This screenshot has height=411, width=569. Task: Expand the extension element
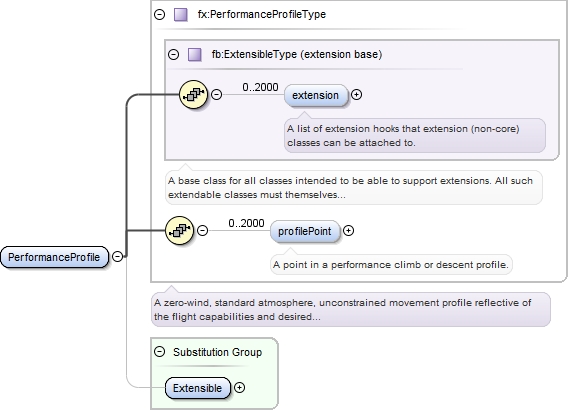(x=357, y=95)
